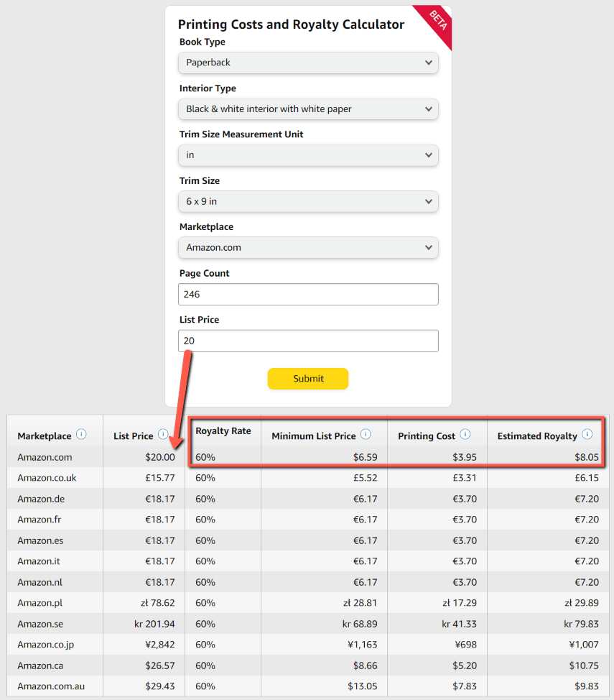Click the £5.52 minimum list price cell

click(x=365, y=478)
